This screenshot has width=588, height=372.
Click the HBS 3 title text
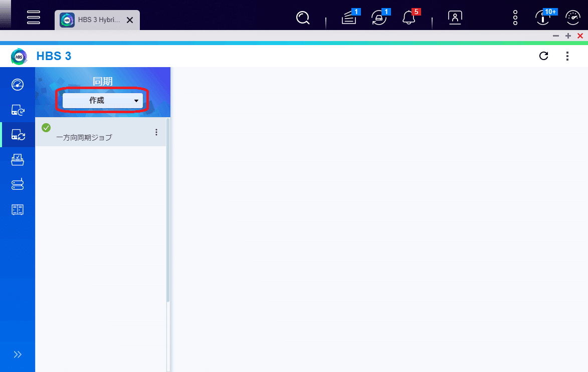54,56
